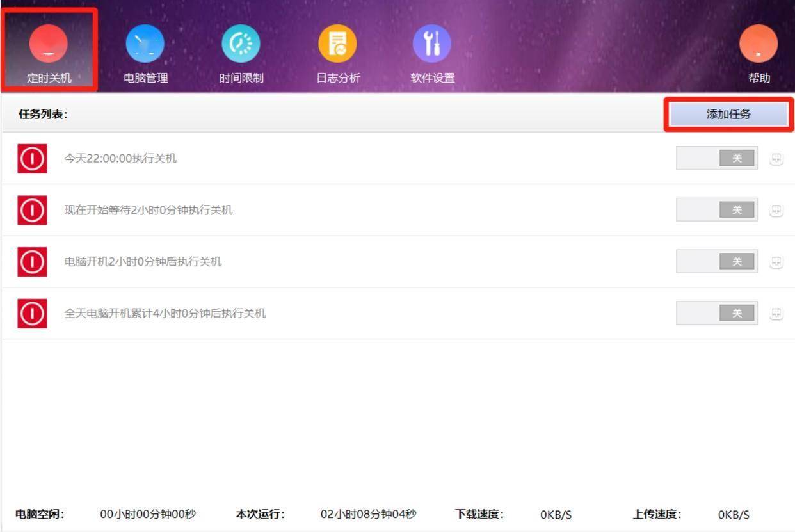Viewport: 795px width, 532px height.
Task: Open the 日志分析 log analysis section
Action: pos(337,50)
